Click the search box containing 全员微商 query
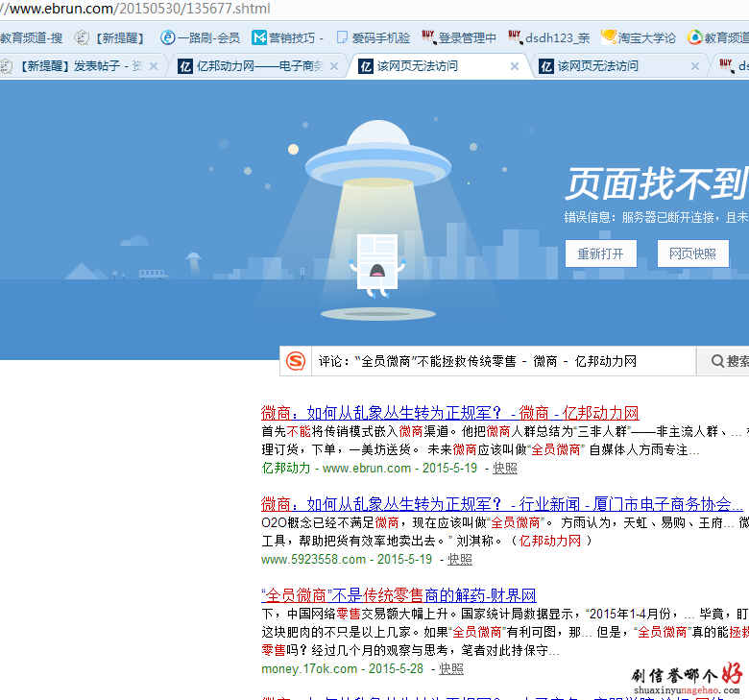This screenshot has height=700, width=749. coord(503,361)
